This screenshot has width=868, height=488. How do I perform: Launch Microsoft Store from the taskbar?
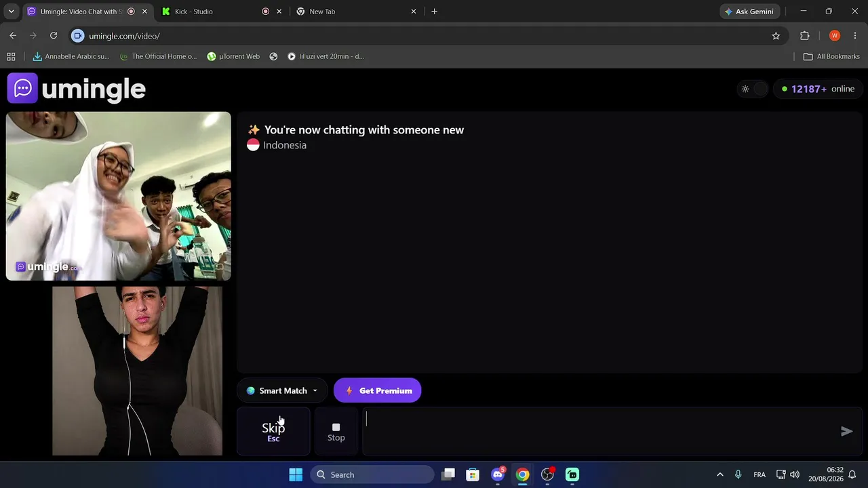click(x=473, y=474)
